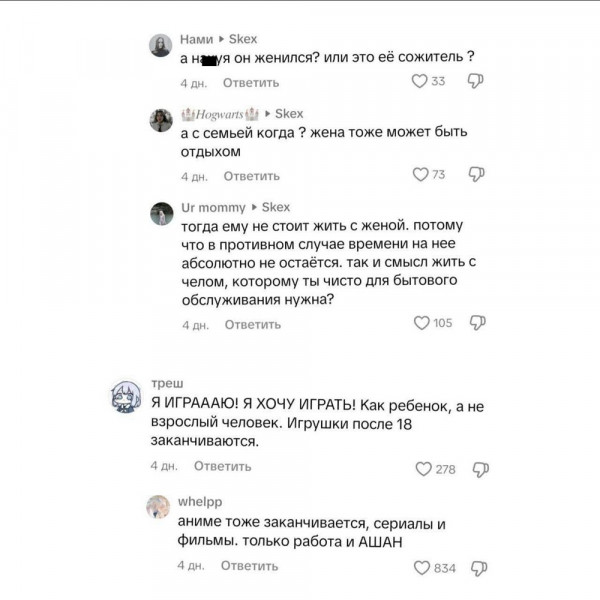The image size is (600, 600).
Task: Open треш's anime avatar picture
Action: [x=126, y=396]
